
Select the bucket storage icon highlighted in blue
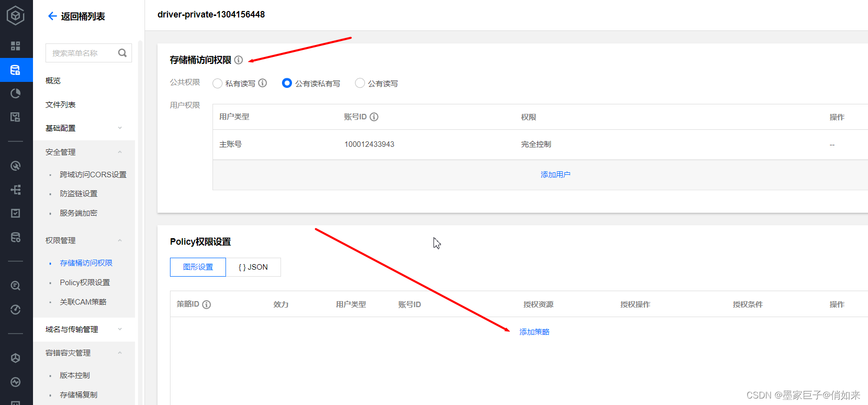pyautogui.click(x=15, y=70)
